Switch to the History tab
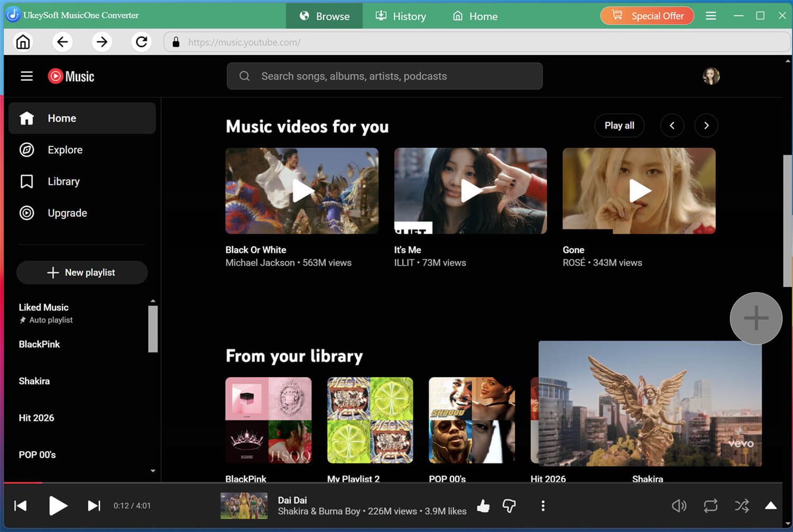Image resolution: width=793 pixels, height=532 pixels. tap(401, 16)
